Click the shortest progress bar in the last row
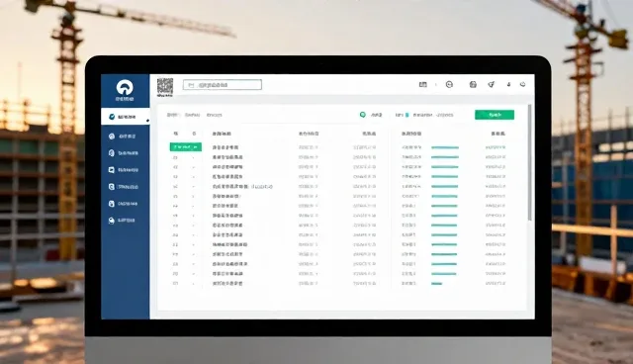This screenshot has height=364, width=633. click(436, 284)
